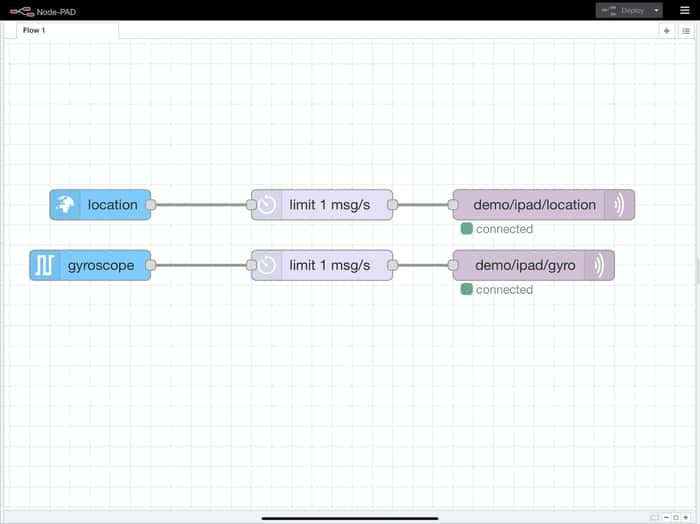700x524 pixels.
Task: Click output port of the location node
Action: tap(151, 205)
